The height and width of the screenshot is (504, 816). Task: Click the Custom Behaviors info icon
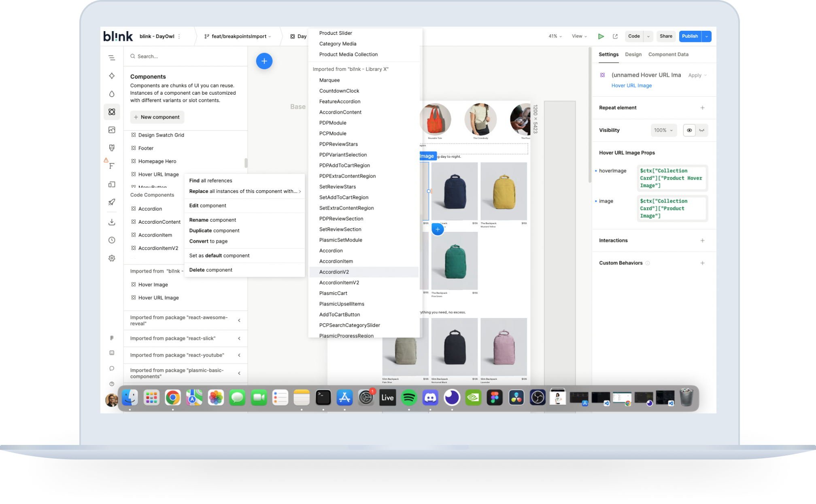(x=648, y=263)
